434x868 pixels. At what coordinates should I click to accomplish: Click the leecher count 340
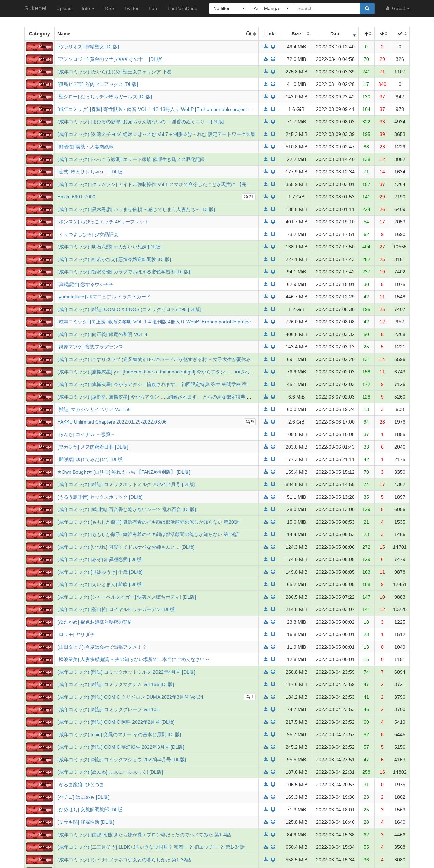(382, 84)
